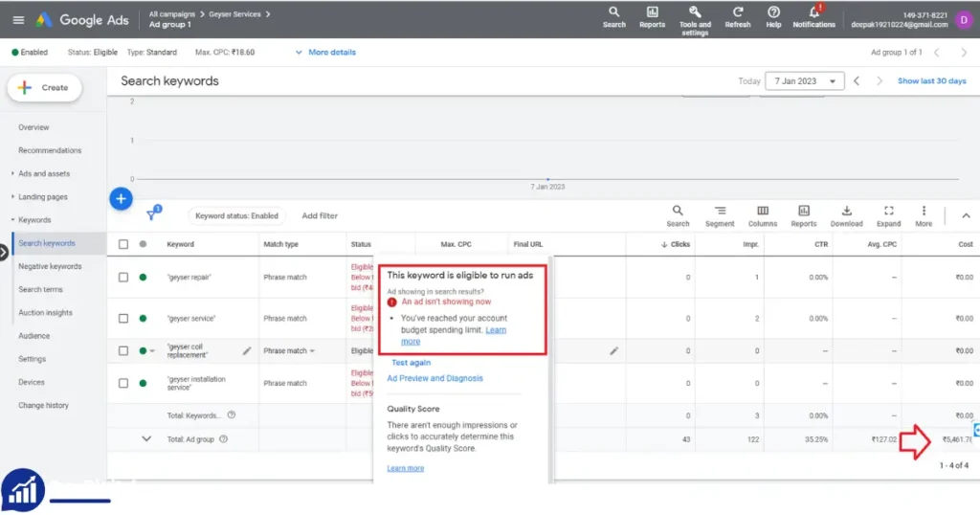Open Search terms page

coord(40,289)
